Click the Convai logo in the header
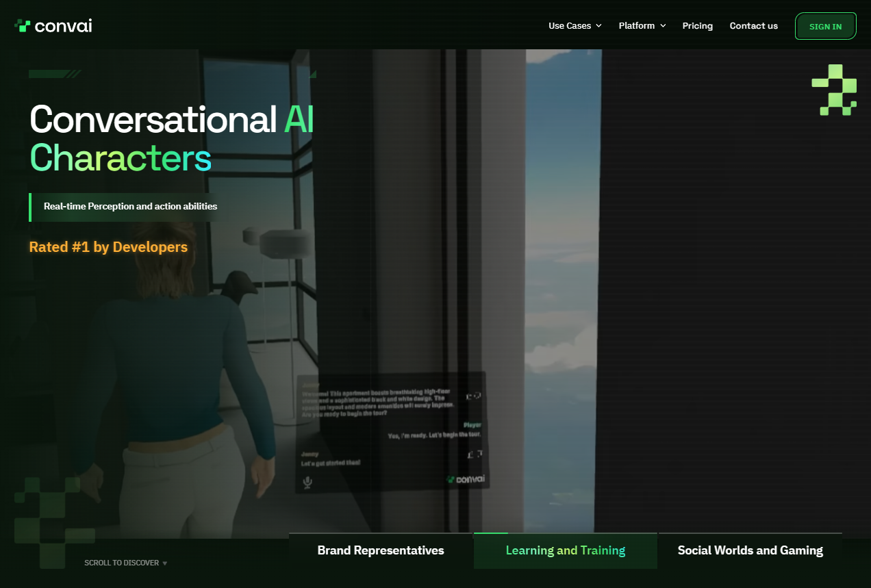Screen dimensions: 871x588 [x=53, y=26]
